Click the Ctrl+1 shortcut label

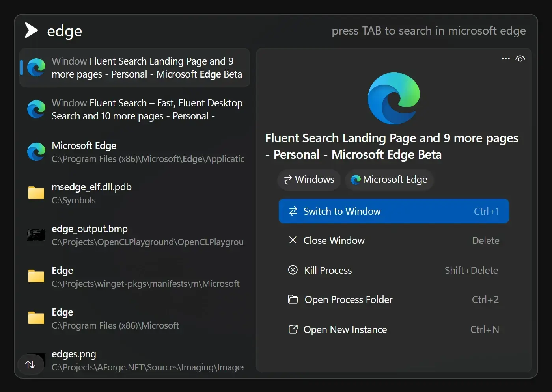pos(487,211)
